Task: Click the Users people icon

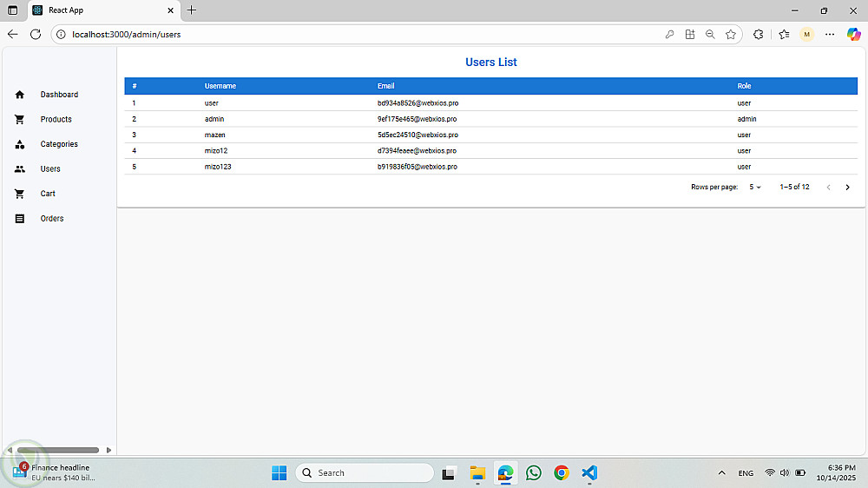Action: pos(20,169)
